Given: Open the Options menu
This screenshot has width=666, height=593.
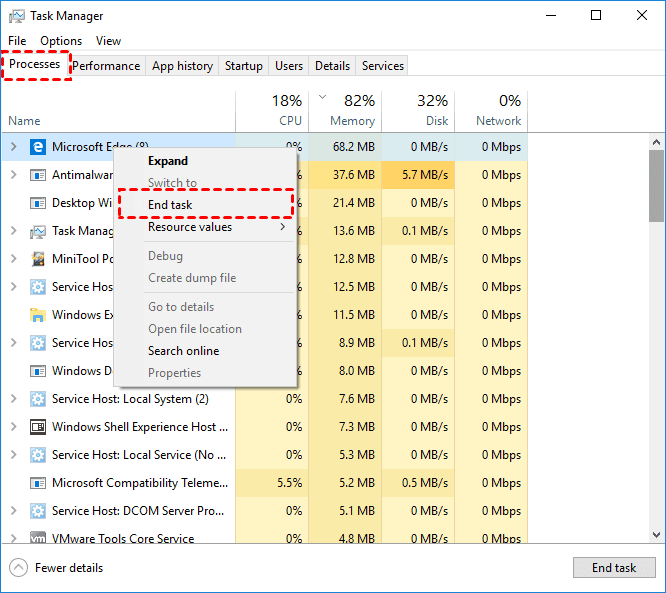Looking at the screenshot, I should (x=61, y=41).
